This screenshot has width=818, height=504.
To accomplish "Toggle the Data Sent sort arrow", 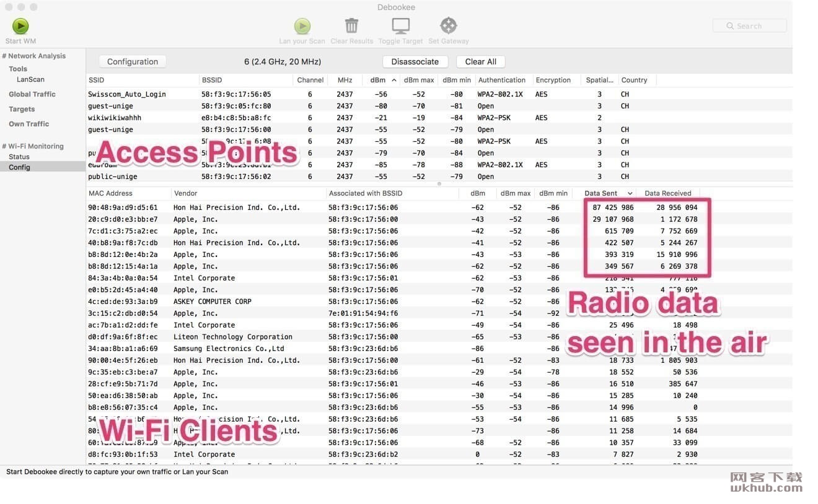I will [630, 193].
